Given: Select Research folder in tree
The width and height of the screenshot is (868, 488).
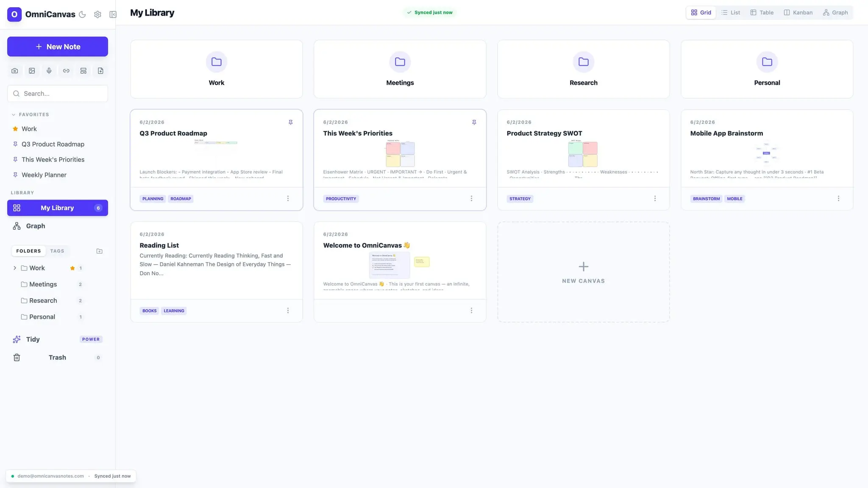Looking at the screenshot, I should tap(43, 301).
